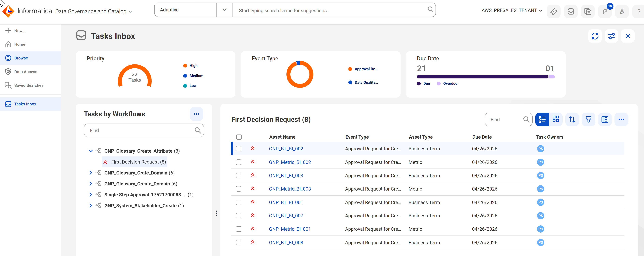Screen dimensions: 644x256
Task: Check the GNP_Metric_BI_001 row checkbox
Action: tap(239, 229)
